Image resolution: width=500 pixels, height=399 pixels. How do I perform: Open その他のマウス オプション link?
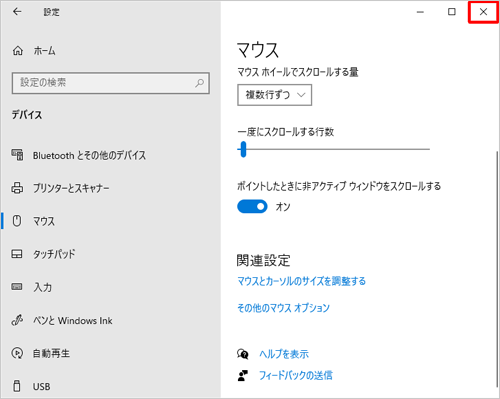pos(283,308)
